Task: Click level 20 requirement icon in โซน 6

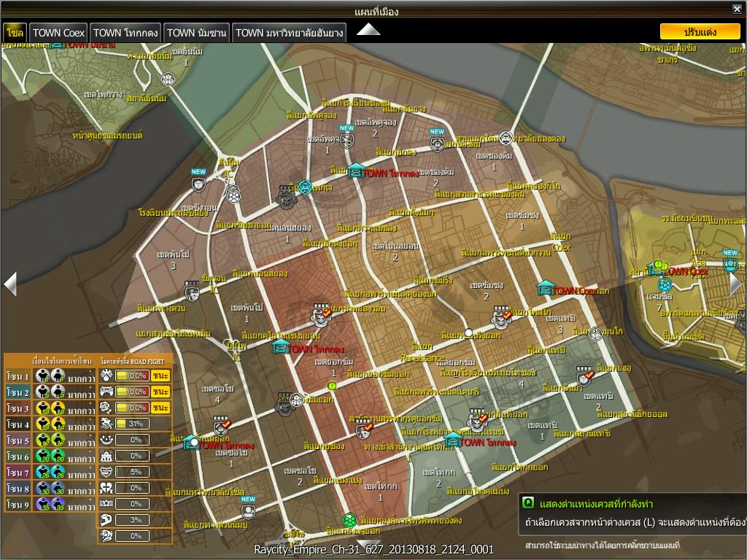Action: click(x=43, y=456)
